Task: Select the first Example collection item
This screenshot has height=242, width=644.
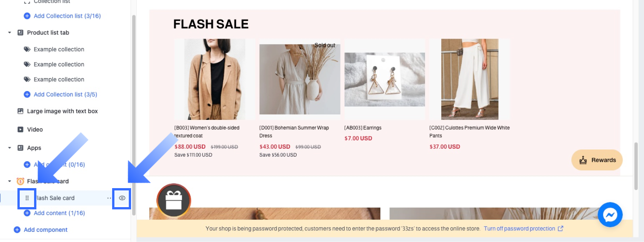Action: (59, 49)
